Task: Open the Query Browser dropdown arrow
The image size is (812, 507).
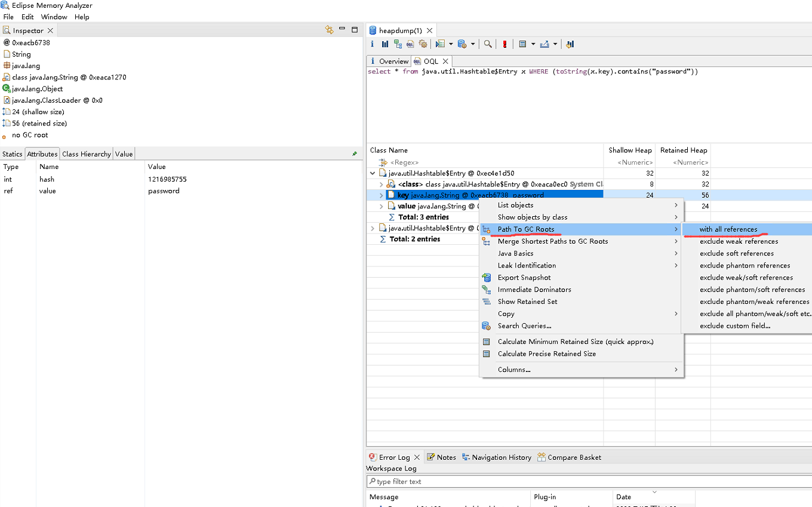Action: 473,44
